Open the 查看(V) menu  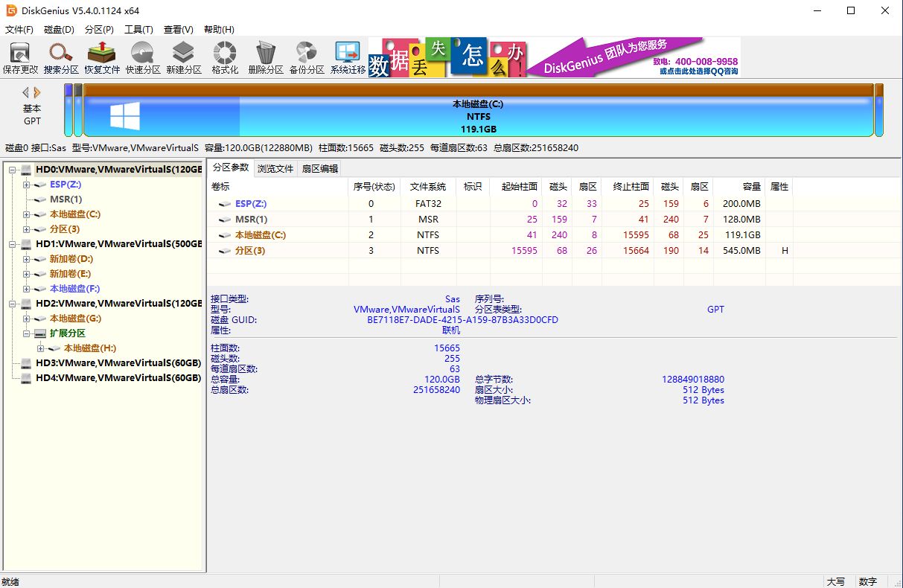coord(179,30)
